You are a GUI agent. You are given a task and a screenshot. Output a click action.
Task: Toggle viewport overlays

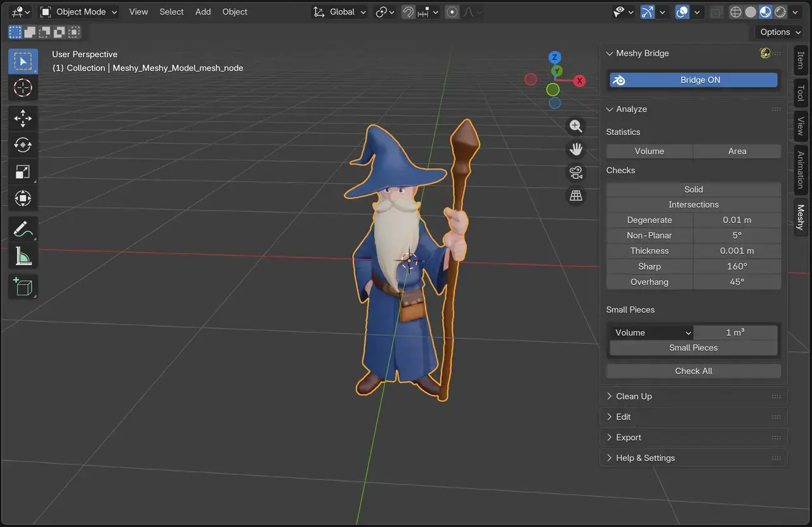(x=683, y=12)
